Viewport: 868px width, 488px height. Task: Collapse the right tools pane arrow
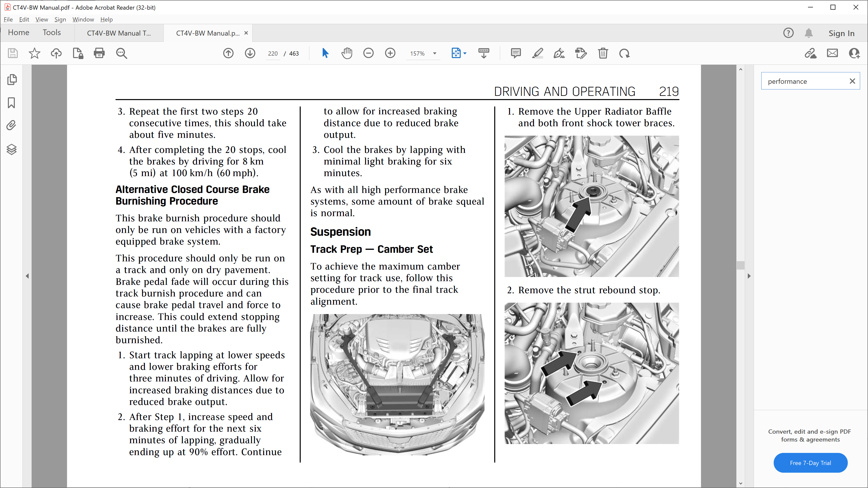pos(749,276)
